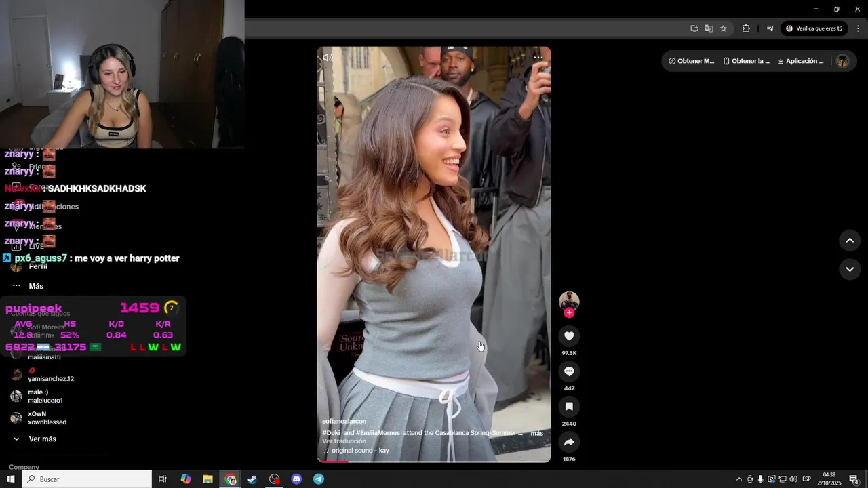Switch to Chrome in the taskbar
This screenshot has height=488, width=868.
231,479
